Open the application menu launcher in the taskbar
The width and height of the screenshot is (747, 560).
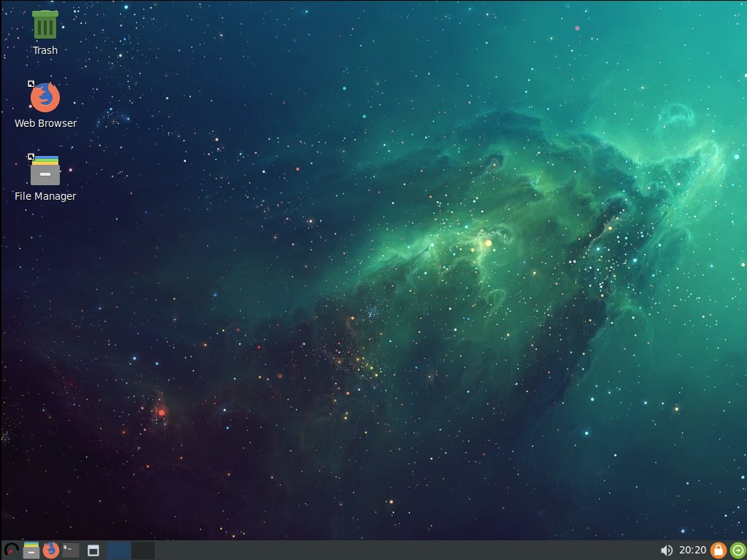tap(12, 551)
